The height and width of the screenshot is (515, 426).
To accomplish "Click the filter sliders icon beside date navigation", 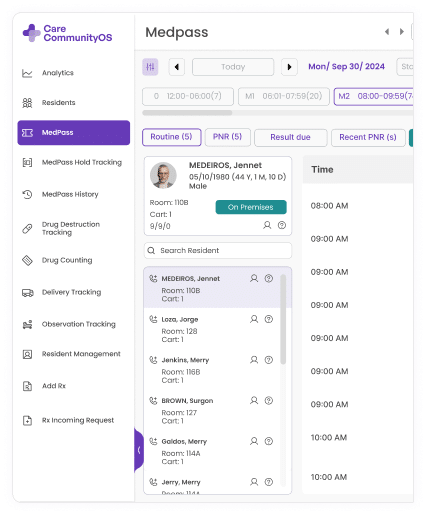I will pyautogui.click(x=150, y=67).
